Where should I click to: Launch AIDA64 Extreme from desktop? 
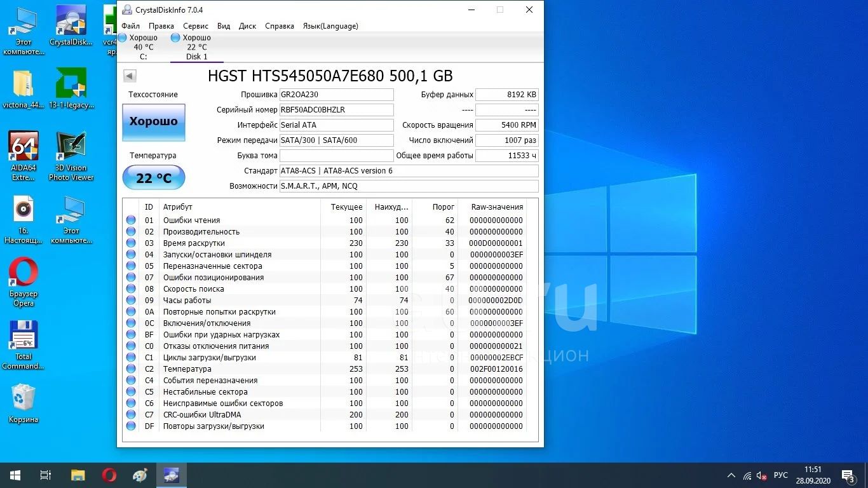pos(24,156)
